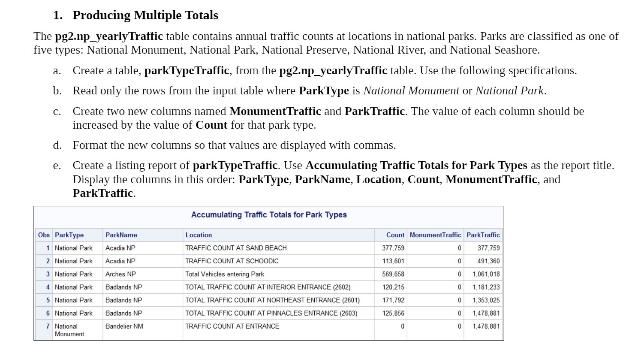Select the Location column header

point(199,235)
